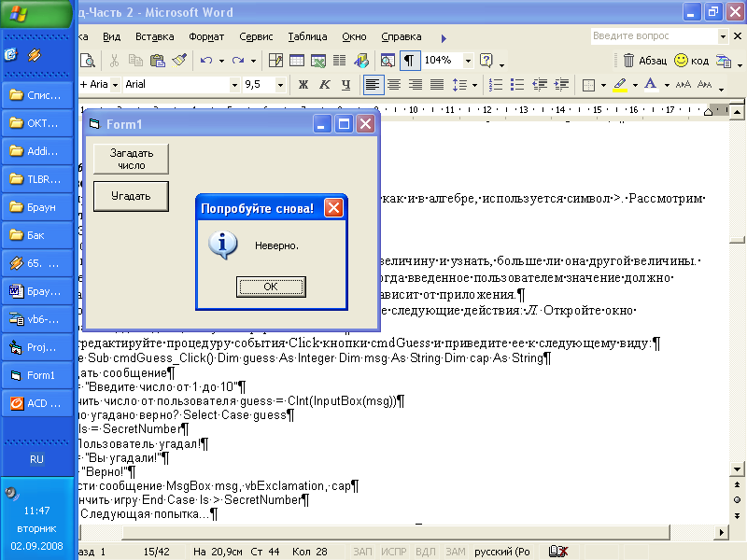Click the Shrink Font icon

704,85
